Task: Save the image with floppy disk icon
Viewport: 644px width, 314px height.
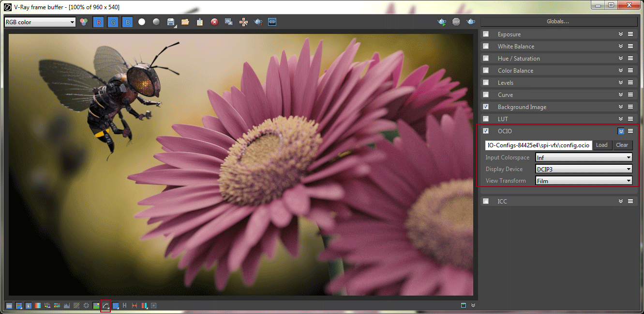Action: [171, 22]
